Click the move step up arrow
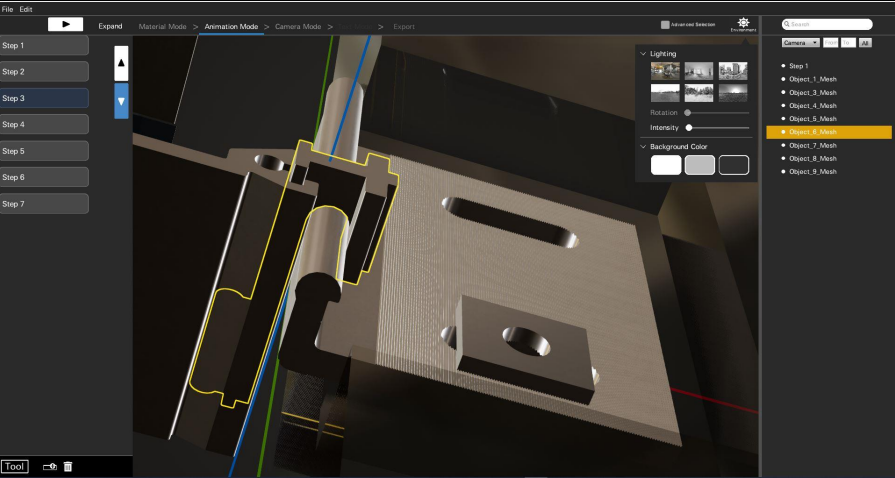This screenshot has width=895, height=478. click(121, 62)
